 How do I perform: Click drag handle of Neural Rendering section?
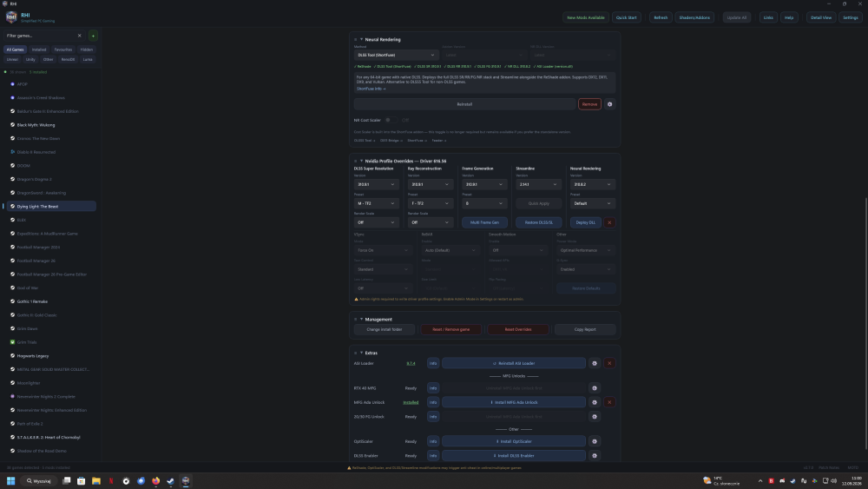click(355, 39)
